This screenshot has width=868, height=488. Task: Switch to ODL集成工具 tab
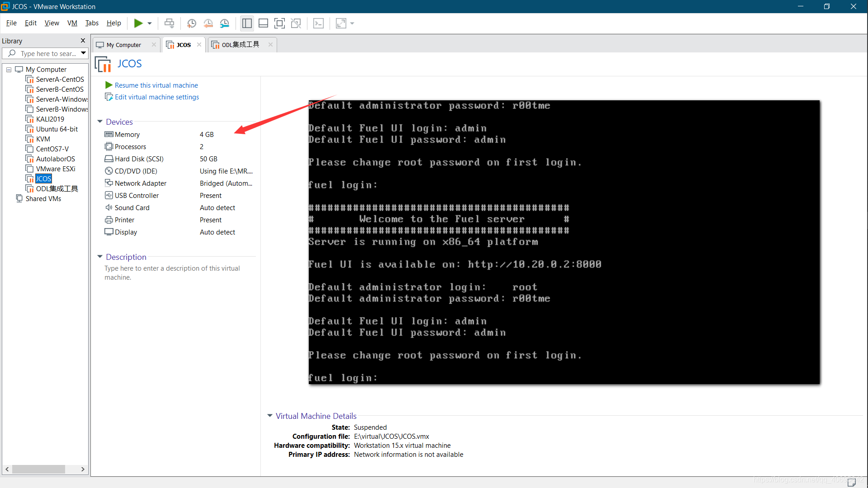(x=240, y=45)
